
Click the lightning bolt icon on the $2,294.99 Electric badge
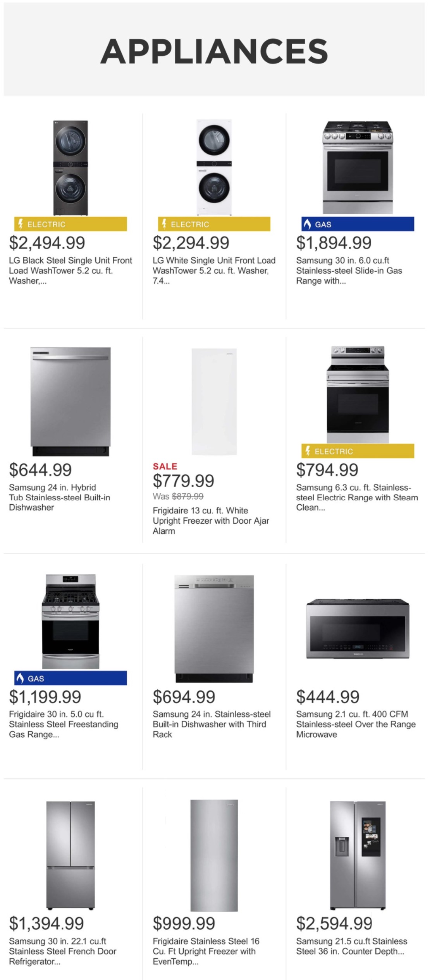pos(164,224)
